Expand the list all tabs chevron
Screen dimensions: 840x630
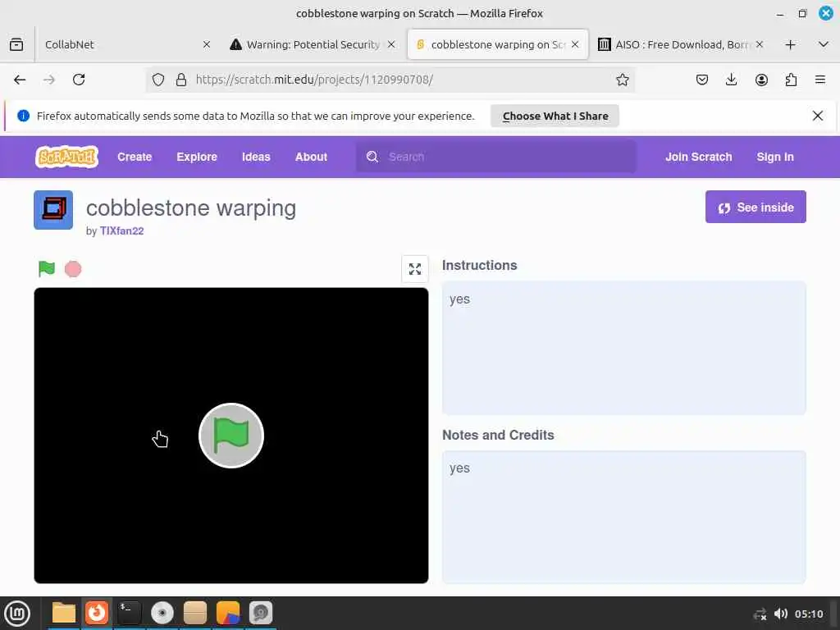tap(824, 44)
